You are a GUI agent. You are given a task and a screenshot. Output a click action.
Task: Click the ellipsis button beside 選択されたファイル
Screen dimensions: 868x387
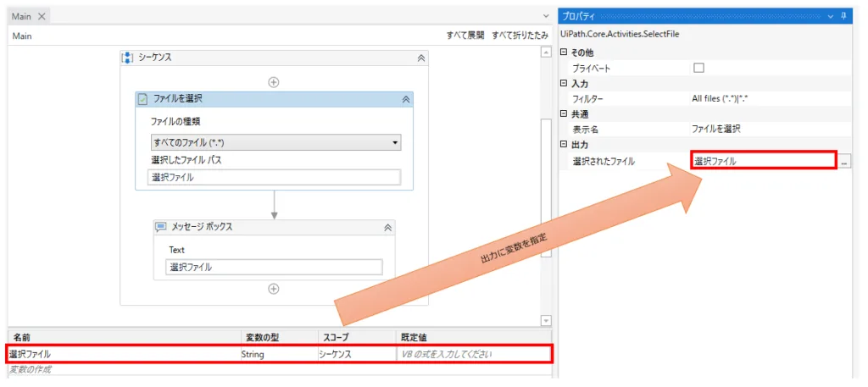844,161
